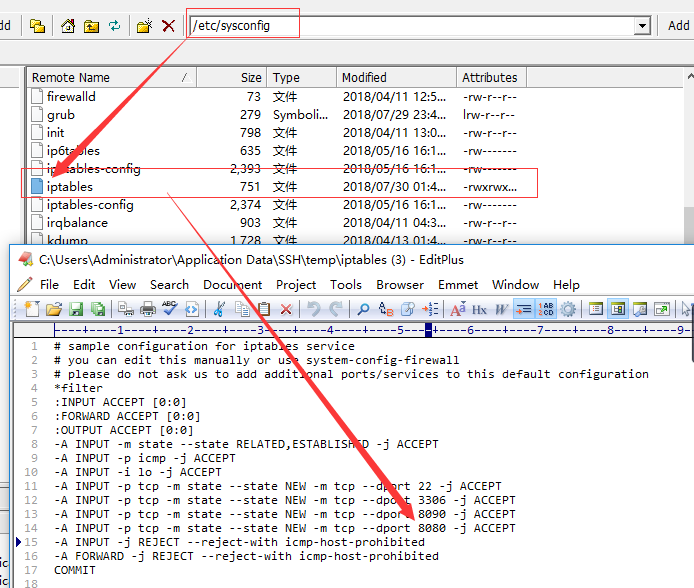The height and width of the screenshot is (588, 694).
Task: Open EditPlus File menu
Action: pos(49,284)
